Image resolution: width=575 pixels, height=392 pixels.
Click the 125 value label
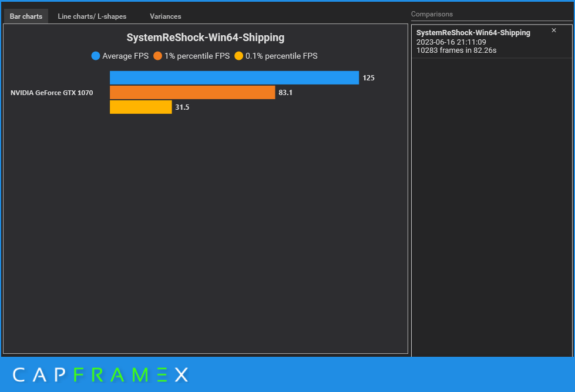pyautogui.click(x=368, y=77)
